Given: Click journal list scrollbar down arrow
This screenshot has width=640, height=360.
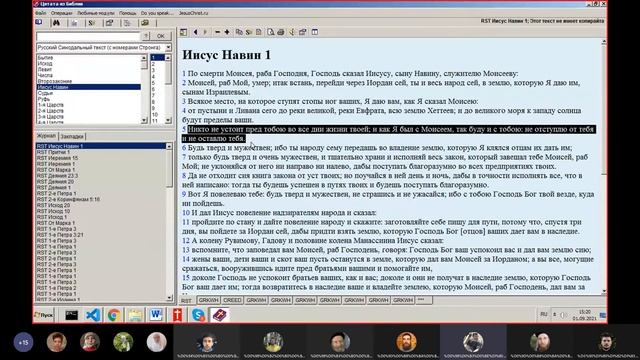Looking at the screenshot, I should click(169, 298).
